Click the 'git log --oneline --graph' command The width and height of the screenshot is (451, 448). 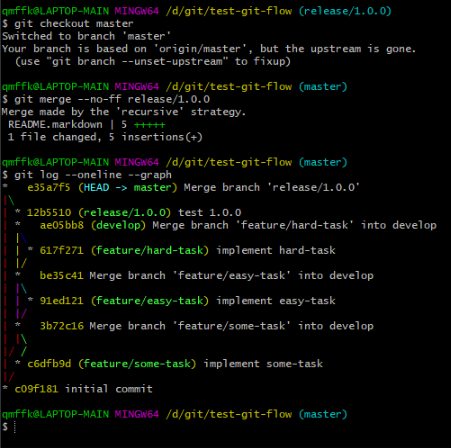point(87,175)
